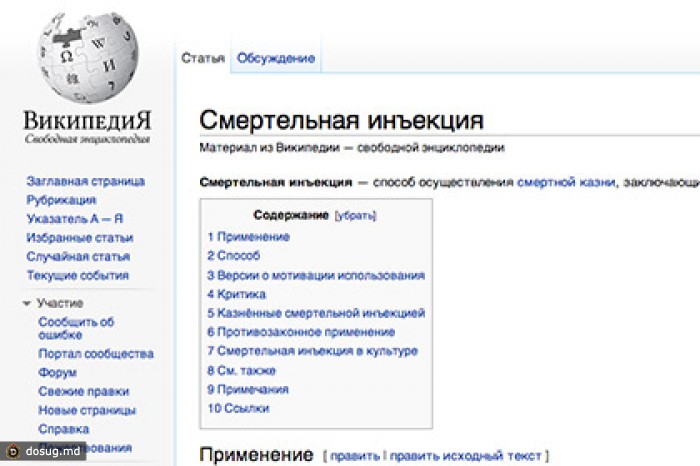Jump to section 9 Примечания
700x466 pixels.
tap(248, 389)
